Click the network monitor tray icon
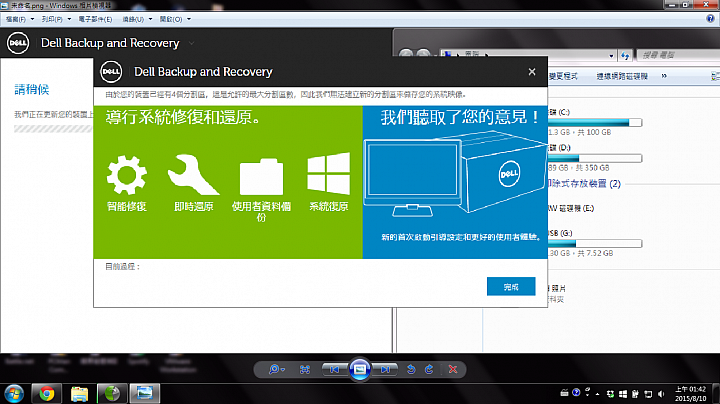 [x=648, y=394]
